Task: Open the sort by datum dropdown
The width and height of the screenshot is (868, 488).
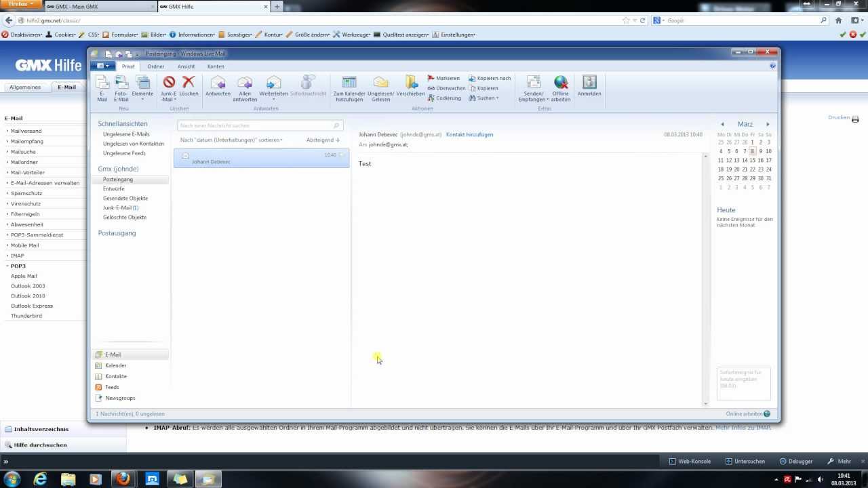Action: coord(231,140)
